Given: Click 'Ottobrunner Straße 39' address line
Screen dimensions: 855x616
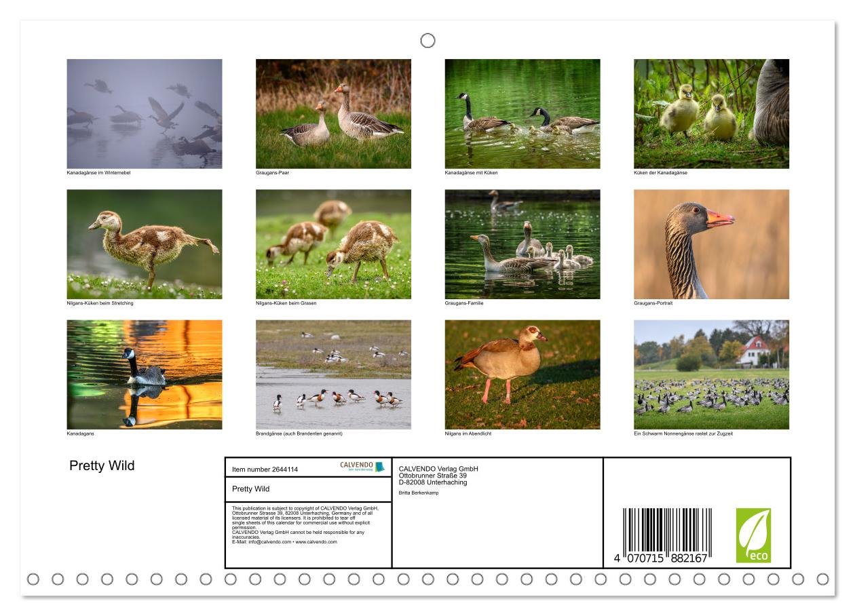Looking at the screenshot, I should [433, 476].
